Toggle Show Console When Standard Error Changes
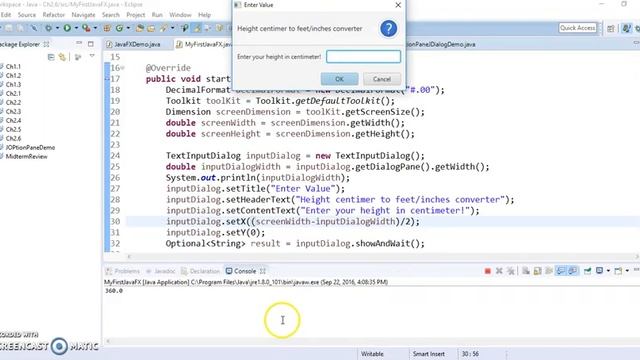The height and width of the screenshot is (360, 640). (x=573, y=271)
